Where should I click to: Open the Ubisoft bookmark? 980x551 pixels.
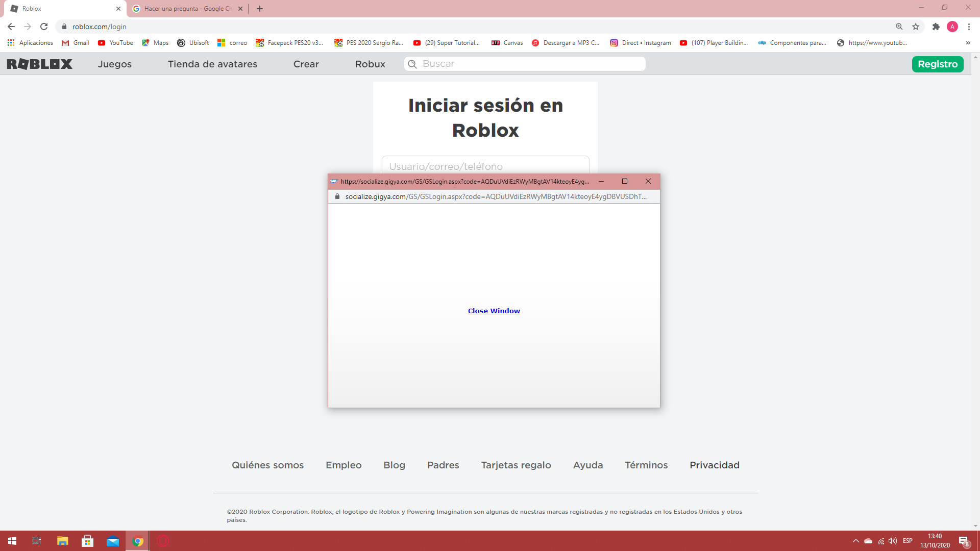pos(193,43)
